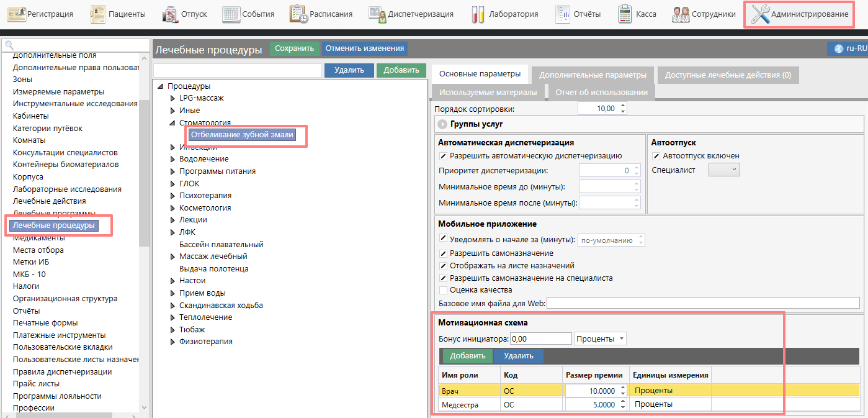Open the Касса cash register icon
868x418 pixels.
pos(625,14)
